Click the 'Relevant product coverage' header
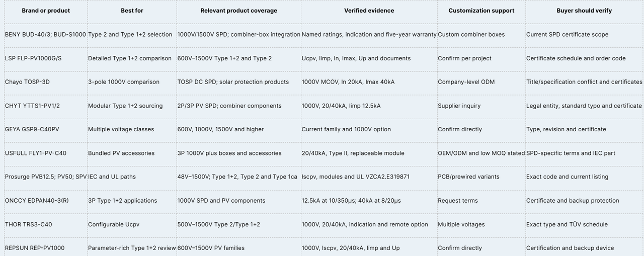The width and height of the screenshot is (644, 256). (238, 11)
